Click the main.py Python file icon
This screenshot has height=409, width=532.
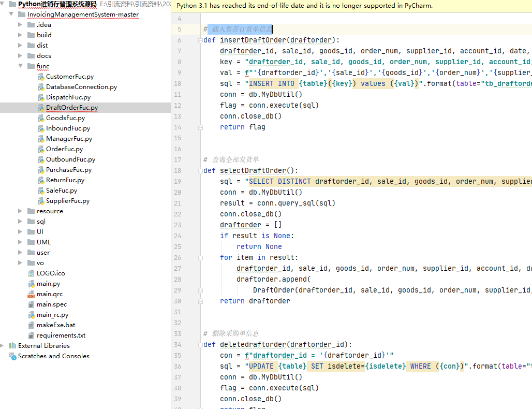[31, 284]
